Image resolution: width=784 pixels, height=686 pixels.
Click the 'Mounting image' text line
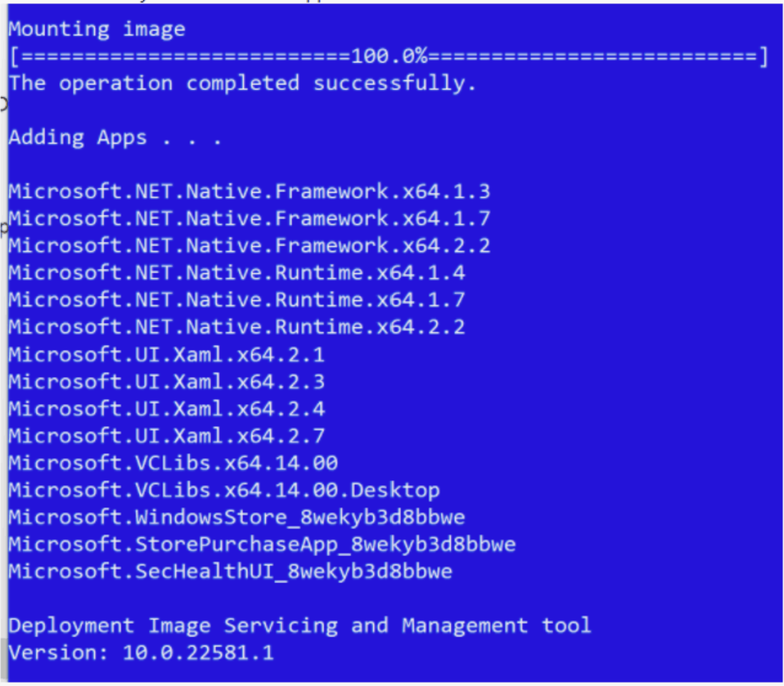[x=97, y=29]
